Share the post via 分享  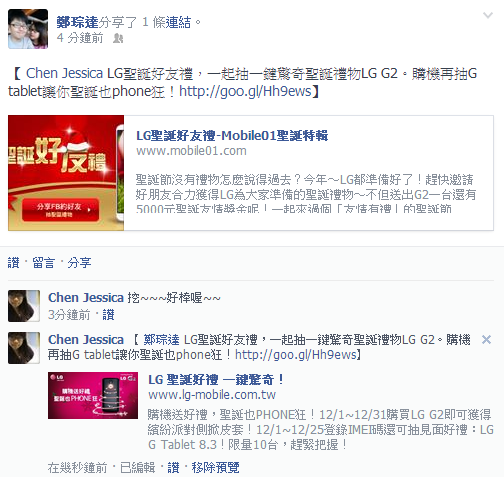(79, 263)
